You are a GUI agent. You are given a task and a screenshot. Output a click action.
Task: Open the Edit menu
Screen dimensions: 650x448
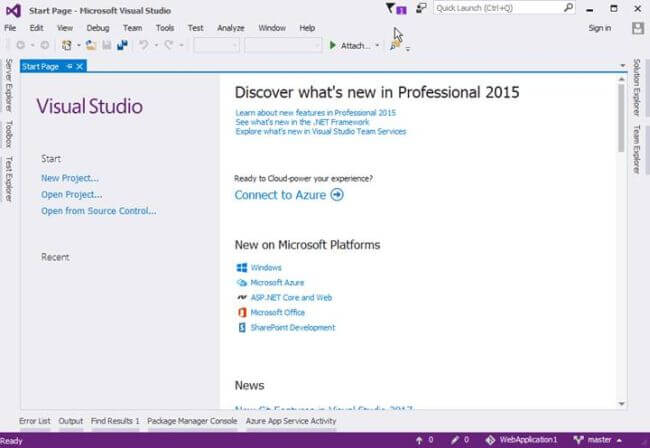coord(36,28)
